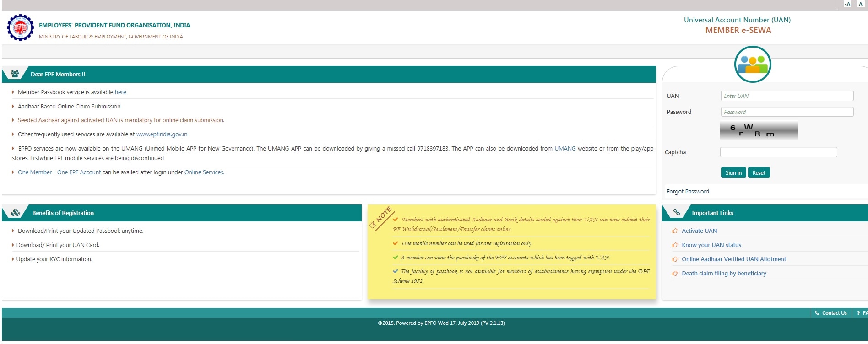Open Member Passbook 'here' link

(x=120, y=92)
